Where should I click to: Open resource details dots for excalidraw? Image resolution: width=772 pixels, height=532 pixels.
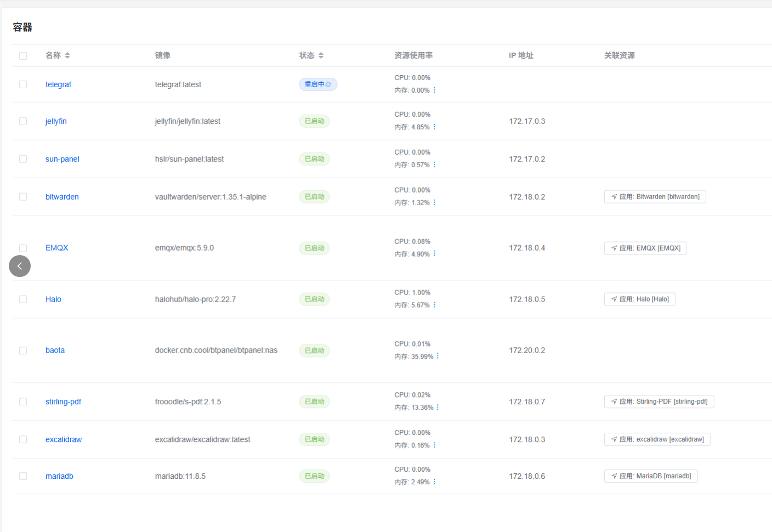coord(434,445)
